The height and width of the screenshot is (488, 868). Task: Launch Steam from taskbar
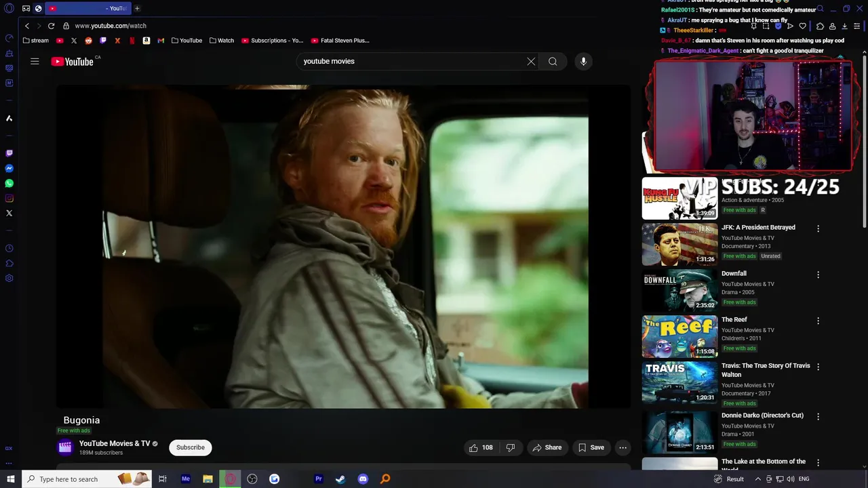[x=340, y=479]
